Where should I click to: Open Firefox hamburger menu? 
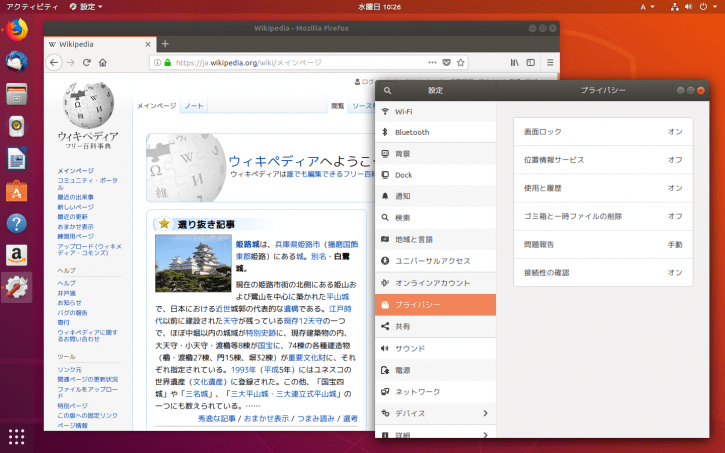pos(550,62)
